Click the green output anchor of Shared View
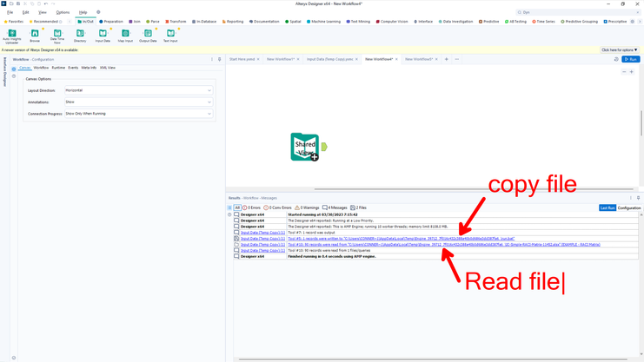Screen dimensions: 644x362 324,147
